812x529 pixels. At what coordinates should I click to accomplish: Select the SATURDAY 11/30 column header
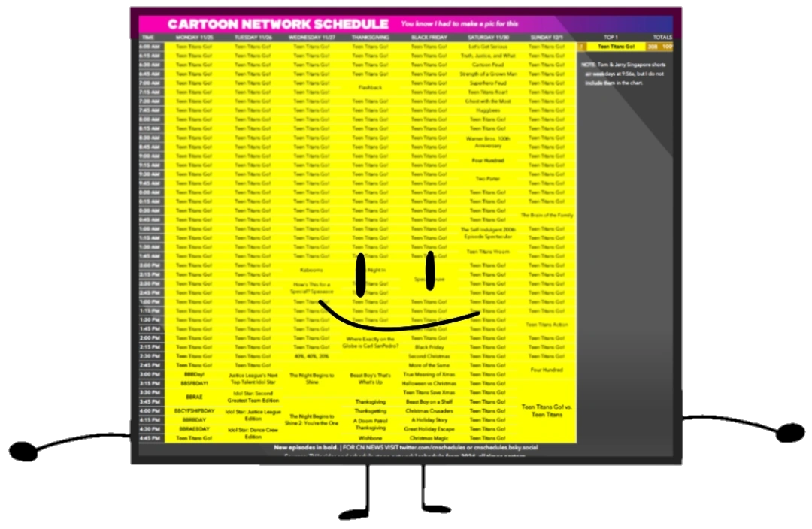pyautogui.click(x=487, y=36)
